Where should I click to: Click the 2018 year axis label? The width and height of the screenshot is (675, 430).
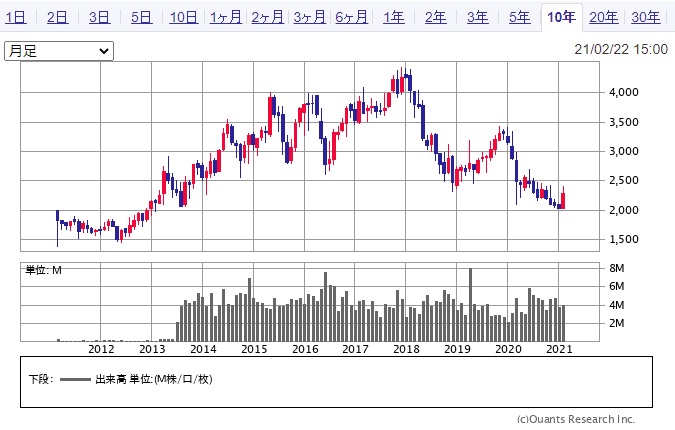click(x=406, y=349)
